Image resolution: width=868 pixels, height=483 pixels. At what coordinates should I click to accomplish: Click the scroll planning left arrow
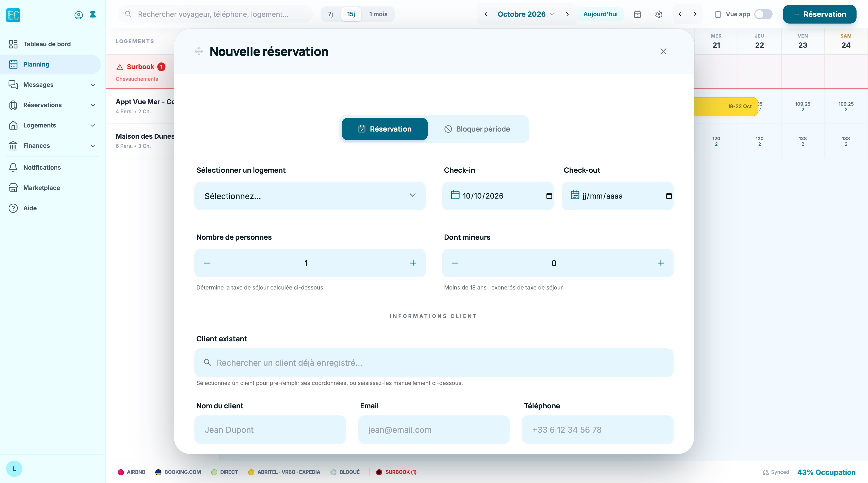680,14
